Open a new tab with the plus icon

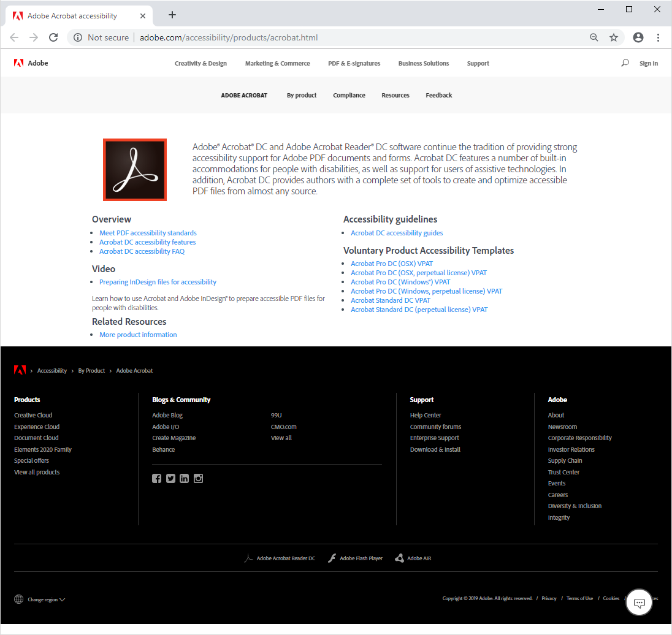point(172,15)
